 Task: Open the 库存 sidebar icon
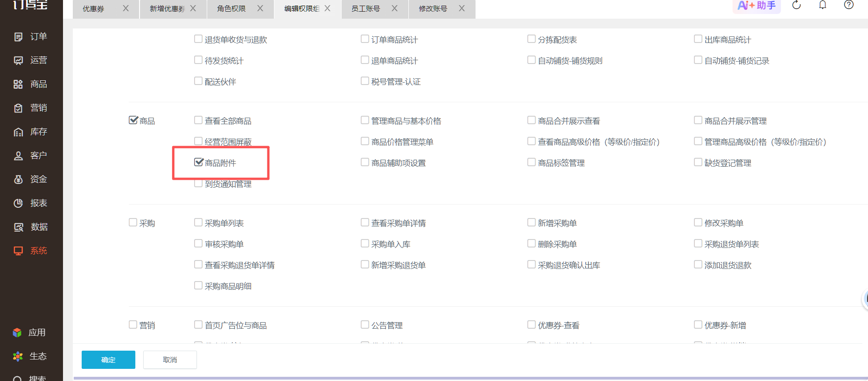click(x=19, y=132)
